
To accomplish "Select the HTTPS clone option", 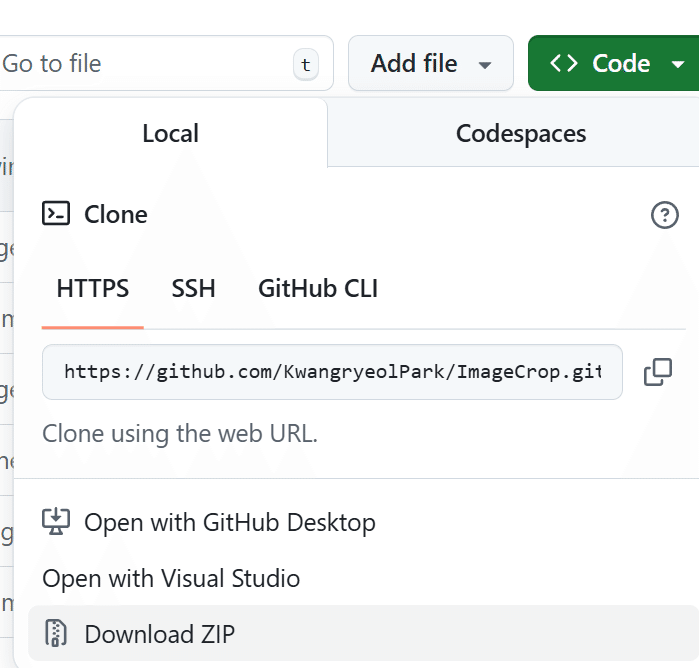I will [93, 289].
